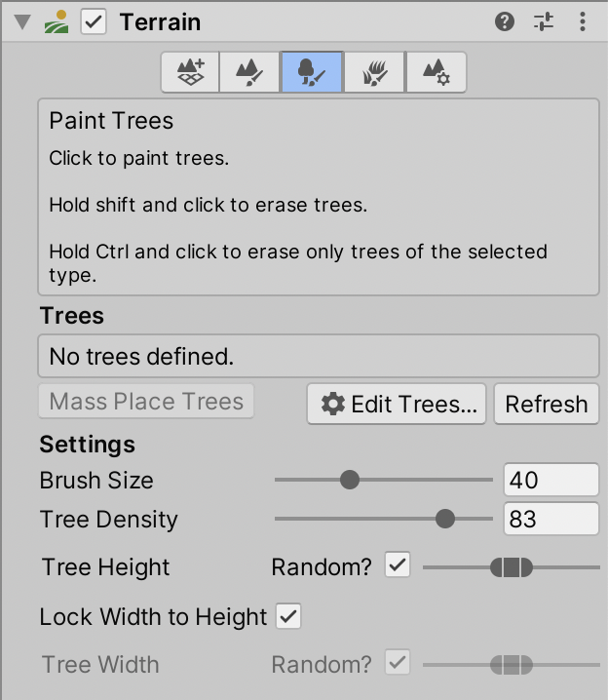Click the Tree Density slider handle
This screenshot has width=608, height=700.
point(445,519)
